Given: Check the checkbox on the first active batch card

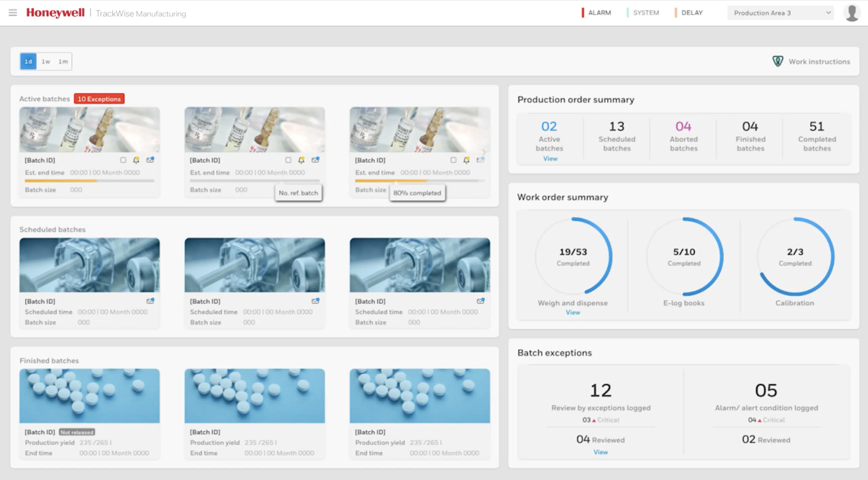Looking at the screenshot, I should [x=123, y=160].
